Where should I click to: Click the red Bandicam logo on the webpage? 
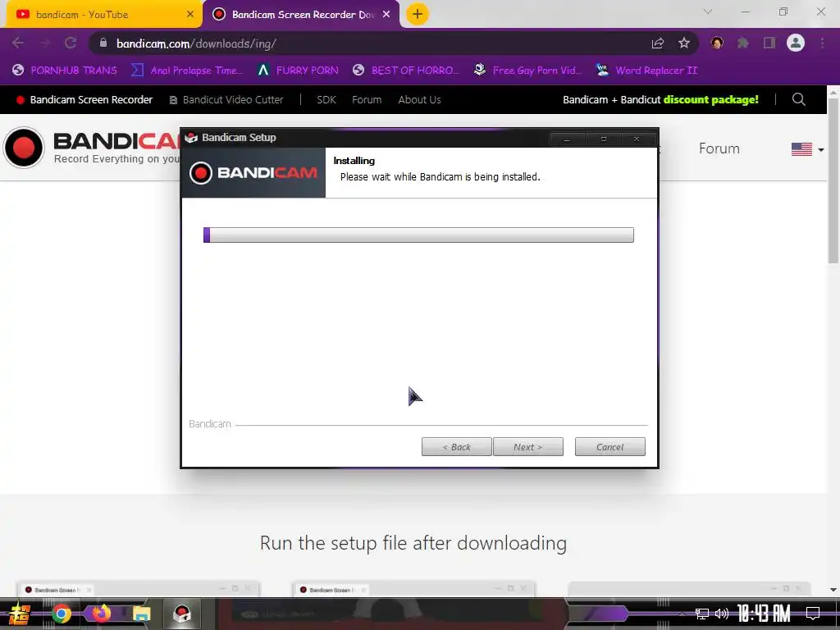pos(24,148)
